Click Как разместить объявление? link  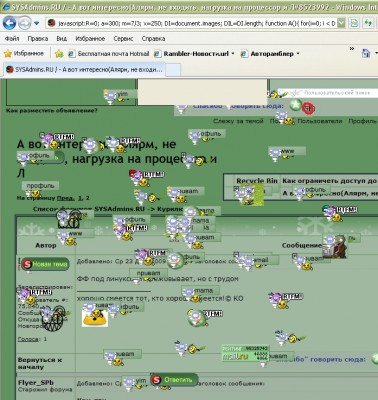click(52, 110)
